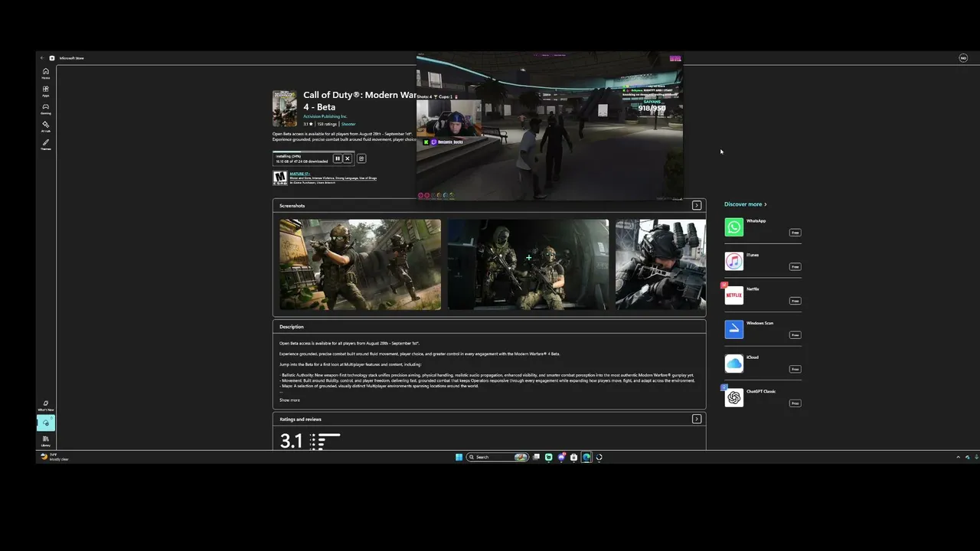980x551 pixels.
Task: Open Windows Scan app icon
Action: pyautogui.click(x=733, y=329)
